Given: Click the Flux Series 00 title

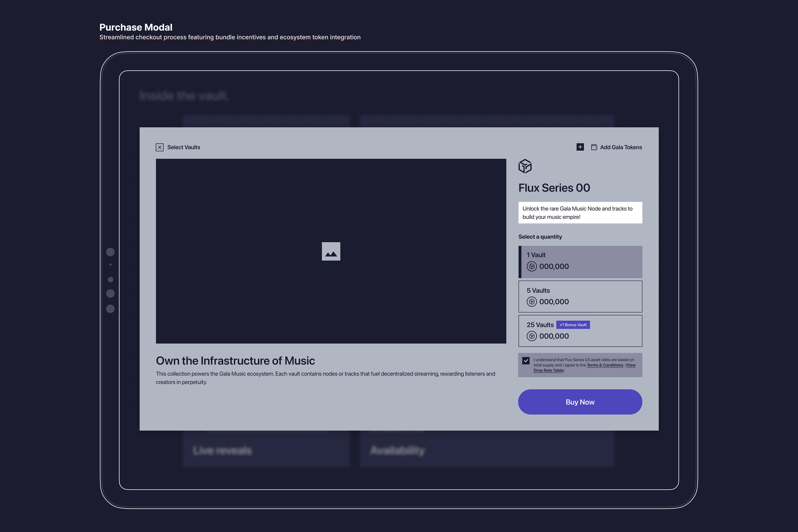Looking at the screenshot, I should (554, 188).
